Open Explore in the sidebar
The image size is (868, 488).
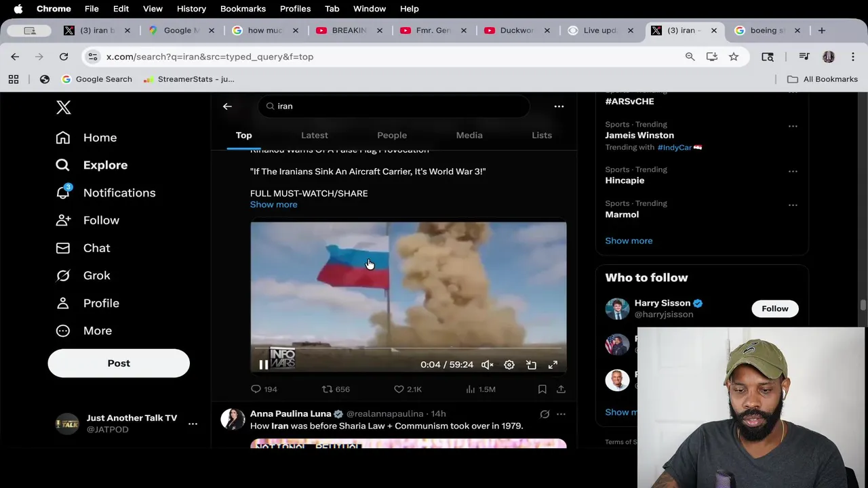[x=92, y=165]
